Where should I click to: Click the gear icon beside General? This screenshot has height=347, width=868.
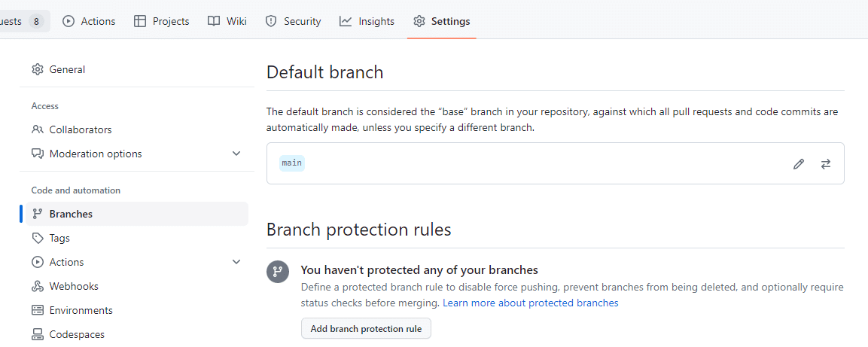(x=38, y=69)
